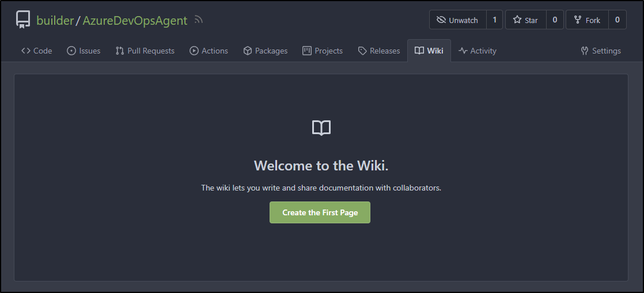
Task: Switch to the Code tab
Action: [x=36, y=51]
